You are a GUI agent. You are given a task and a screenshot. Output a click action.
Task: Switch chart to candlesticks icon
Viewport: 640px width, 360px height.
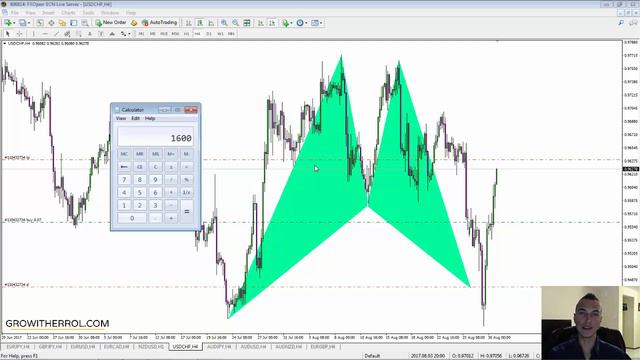tap(200, 23)
